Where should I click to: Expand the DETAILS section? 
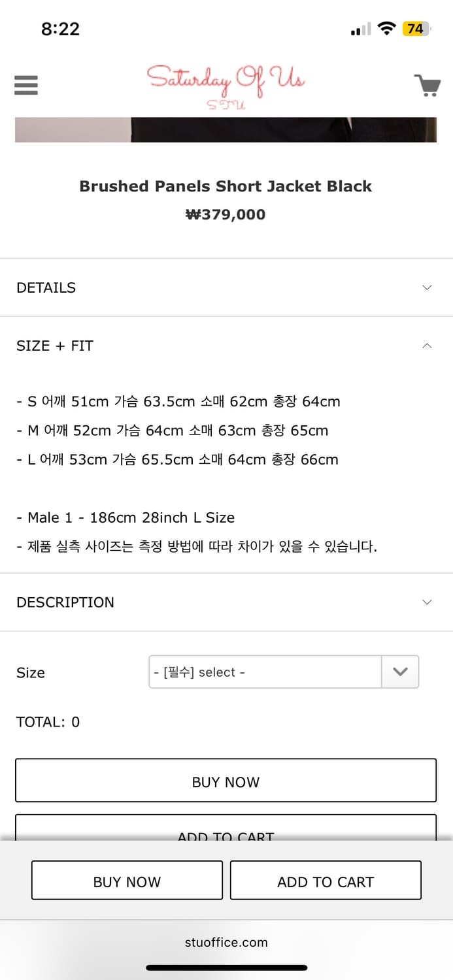(x=226, y=287)
